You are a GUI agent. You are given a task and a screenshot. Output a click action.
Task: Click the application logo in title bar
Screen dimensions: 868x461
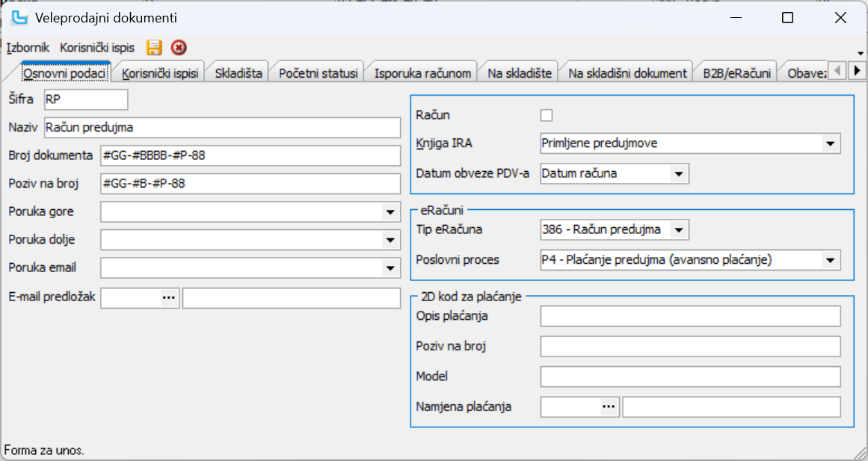(19, 17)
